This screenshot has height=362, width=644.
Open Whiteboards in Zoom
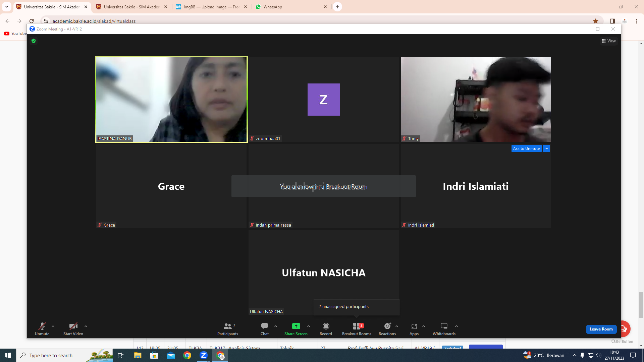[x=444, y=329]
